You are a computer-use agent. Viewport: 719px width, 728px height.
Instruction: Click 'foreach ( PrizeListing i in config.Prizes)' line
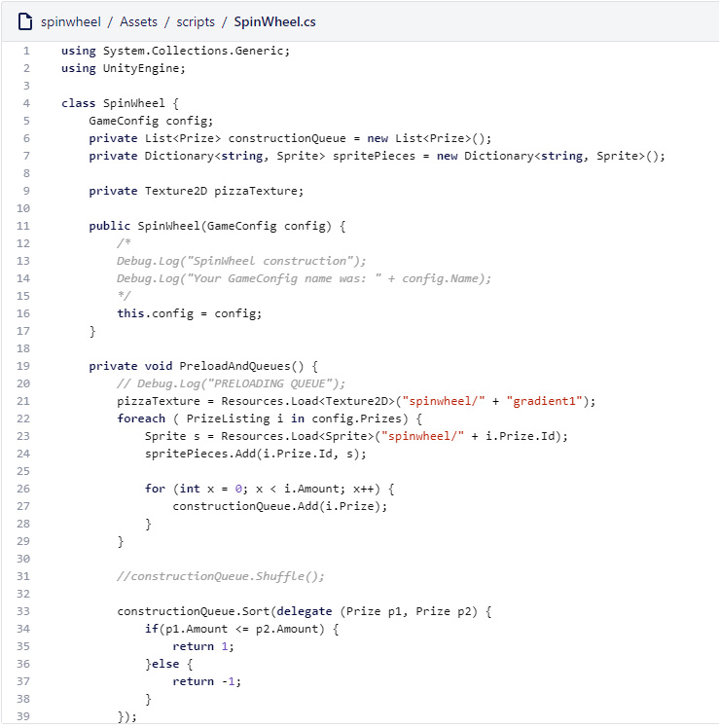coord(270,419)
